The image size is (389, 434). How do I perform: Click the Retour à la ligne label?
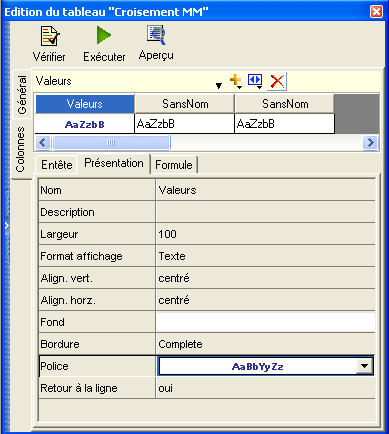pyautogui.click(x=79, y=388)
